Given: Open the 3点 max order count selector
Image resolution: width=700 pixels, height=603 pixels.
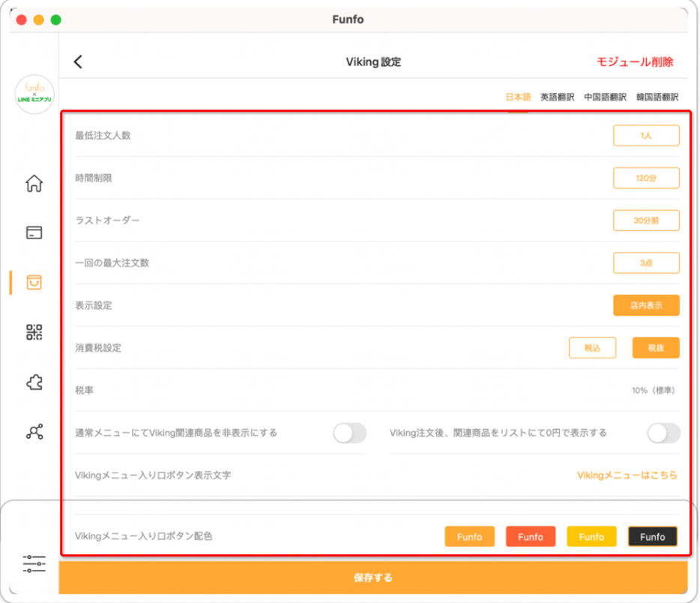Looking at the screenshot, I should (646, 262).
